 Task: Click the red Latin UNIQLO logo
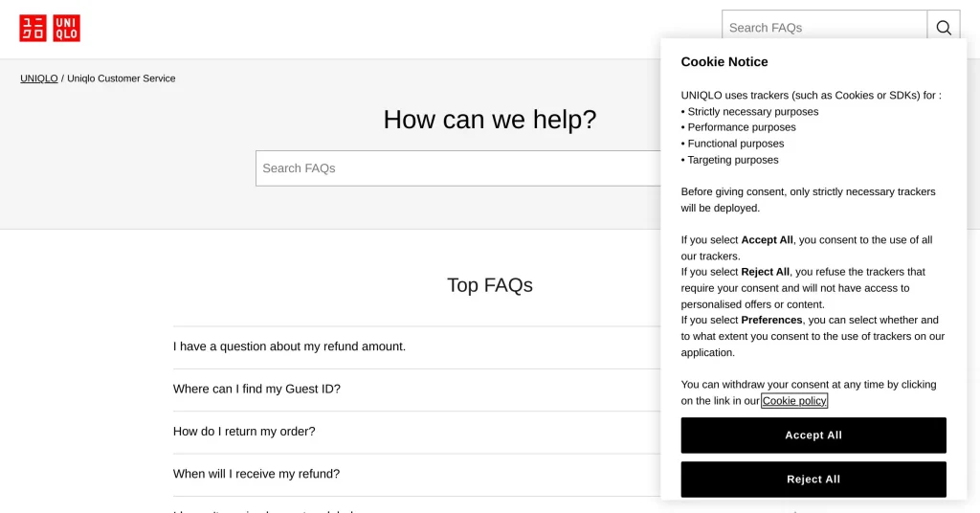click(x=66, y=29)
